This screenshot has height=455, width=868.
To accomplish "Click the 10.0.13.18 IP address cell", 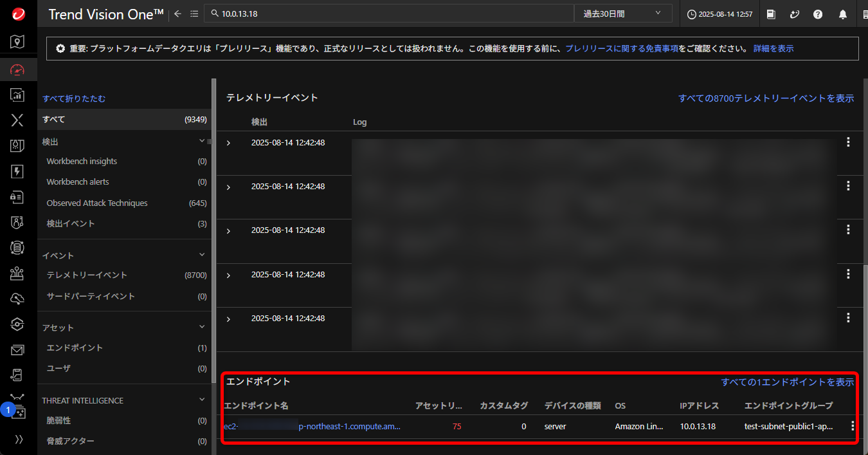I will tap(698, 426).
